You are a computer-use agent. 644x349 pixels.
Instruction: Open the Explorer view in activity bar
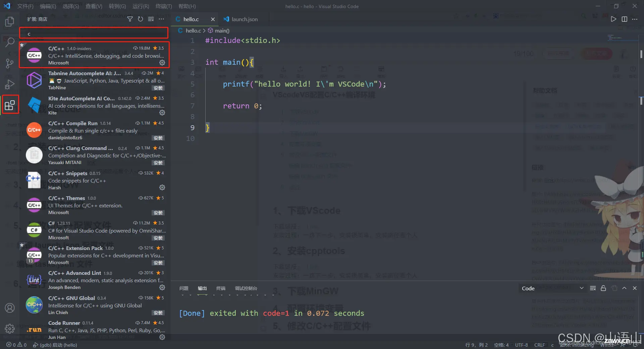pos(10,22)
